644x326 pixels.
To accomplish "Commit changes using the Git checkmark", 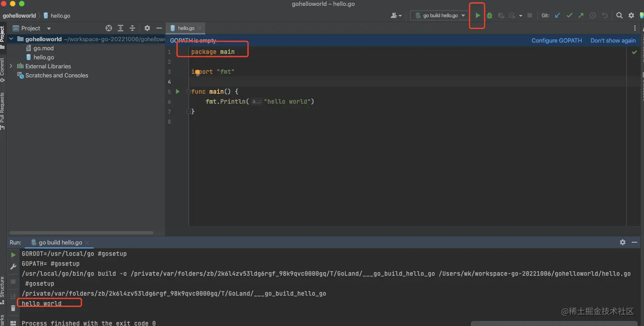I will pyautogui.click(x=569, y=15).
